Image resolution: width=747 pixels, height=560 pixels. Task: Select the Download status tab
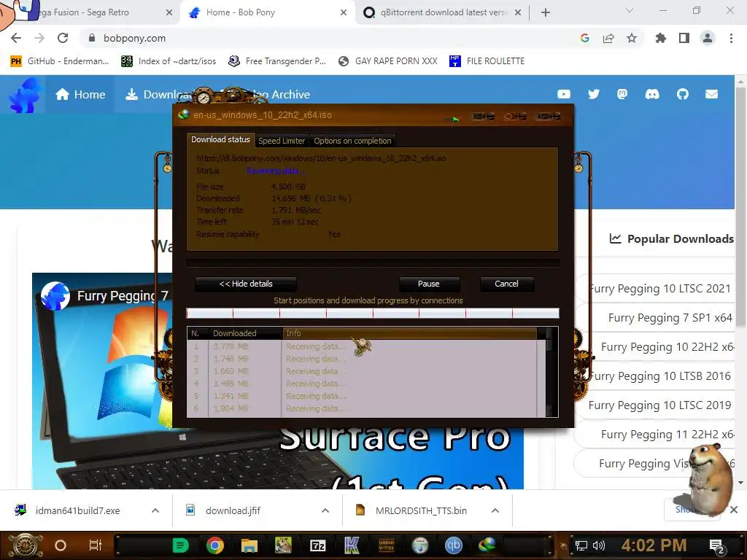pos(220,139)
